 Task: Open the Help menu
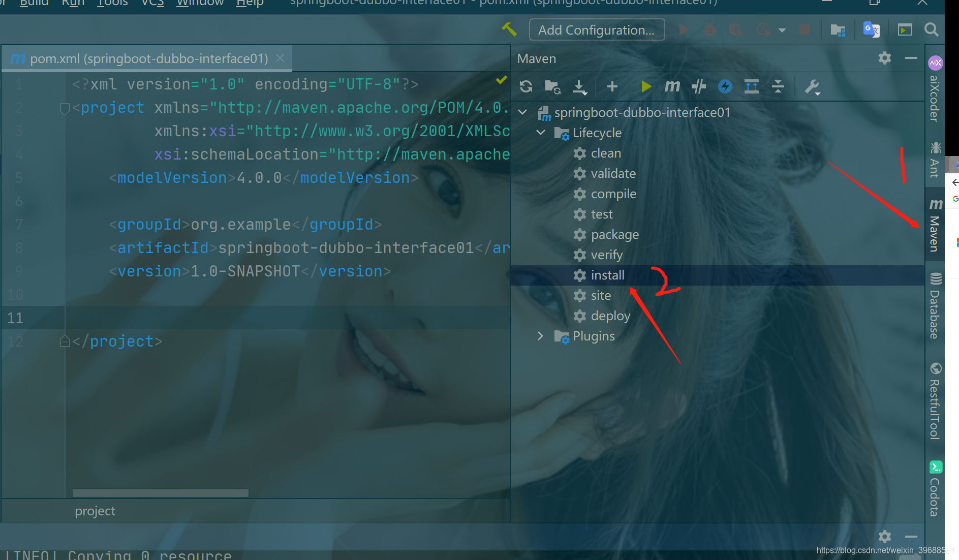250,3
